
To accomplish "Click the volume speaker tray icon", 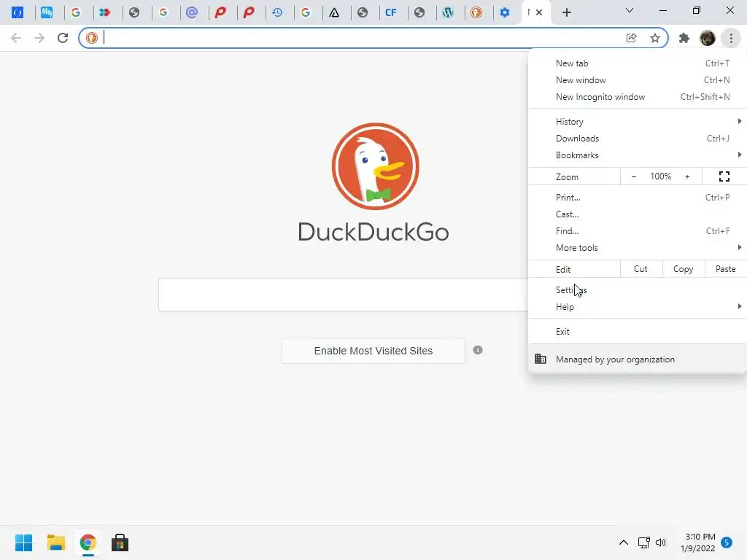I will (661, 542).
